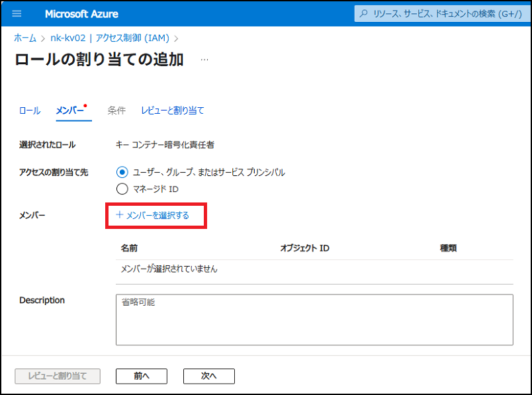Open nk-kv02 | アクセス制御 (IAM) breadcrumb

[x=110, y=38]
